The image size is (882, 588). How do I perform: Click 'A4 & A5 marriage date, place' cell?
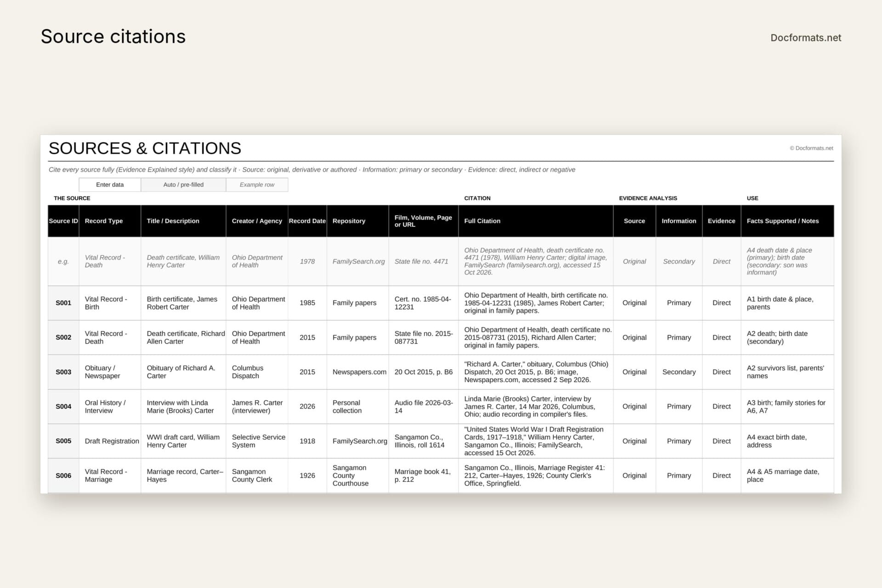tap(787, 475)
